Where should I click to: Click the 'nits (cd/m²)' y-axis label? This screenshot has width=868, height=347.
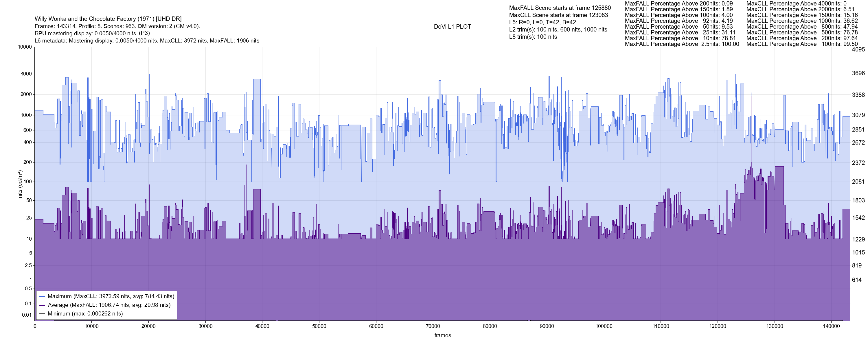(x=20, y=184)
